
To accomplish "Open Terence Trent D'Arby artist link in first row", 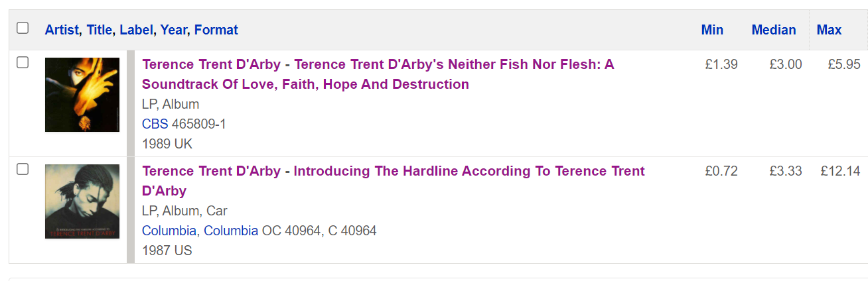I will point(211,64).
